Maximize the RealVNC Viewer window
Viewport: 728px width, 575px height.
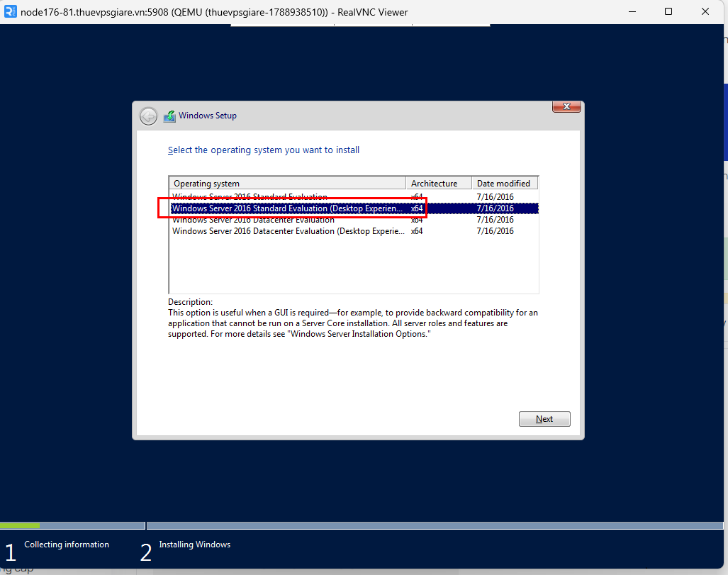tap(668, 11)
